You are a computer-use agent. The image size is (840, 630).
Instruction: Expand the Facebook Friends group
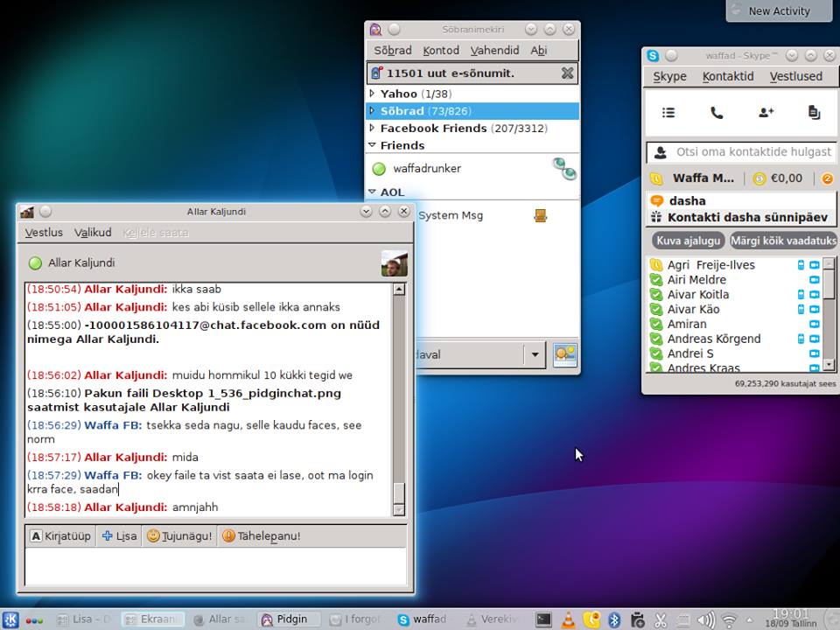click(x=372, y=128)
